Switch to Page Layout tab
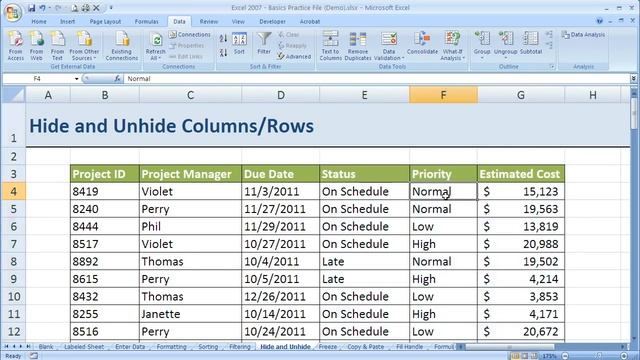 [105, 22]
